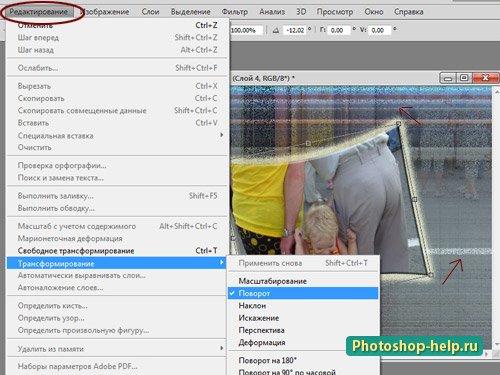
Task: Open the Анализ menu
Action: (x=272, y=12)
